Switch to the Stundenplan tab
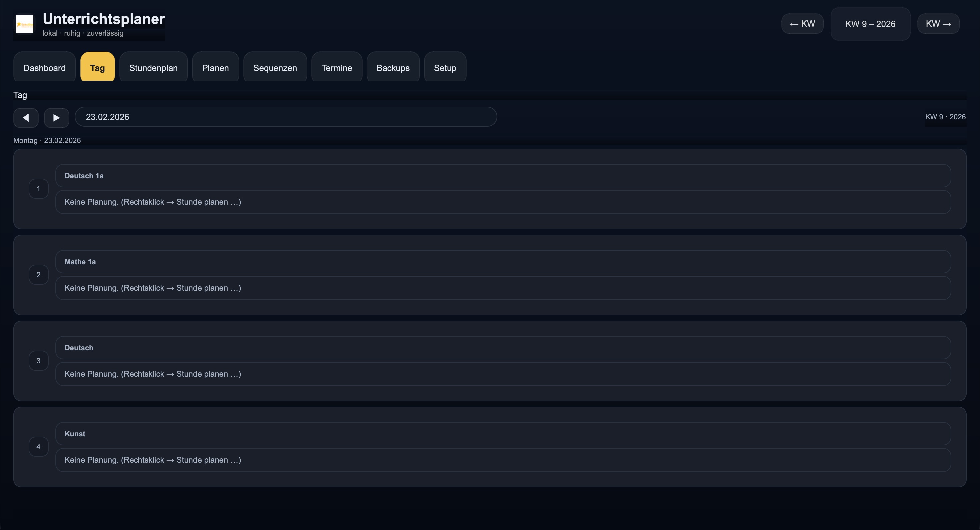This screenshot has width=980, height=530. pos(153,68)
